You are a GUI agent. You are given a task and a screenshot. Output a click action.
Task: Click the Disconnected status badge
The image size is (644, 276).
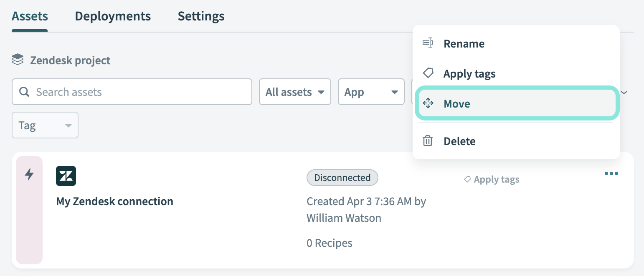click(342, 178)
